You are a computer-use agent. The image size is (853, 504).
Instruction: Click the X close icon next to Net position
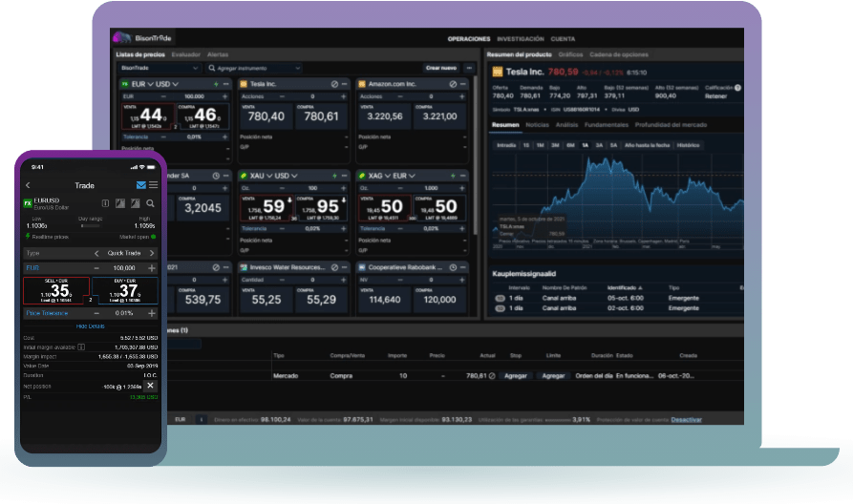[x=150, y=384]
